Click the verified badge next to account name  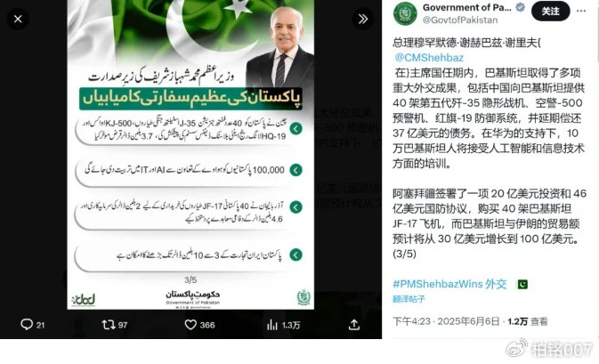click(x=520, y=7)
